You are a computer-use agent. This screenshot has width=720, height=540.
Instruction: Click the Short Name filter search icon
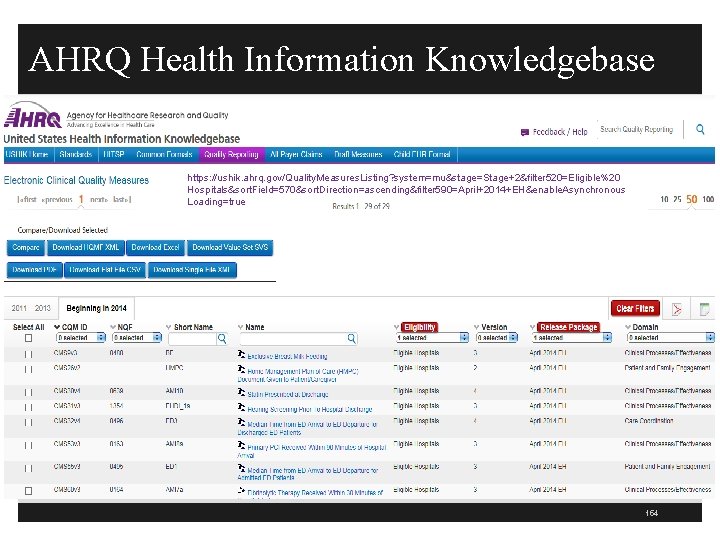[222, 338]
